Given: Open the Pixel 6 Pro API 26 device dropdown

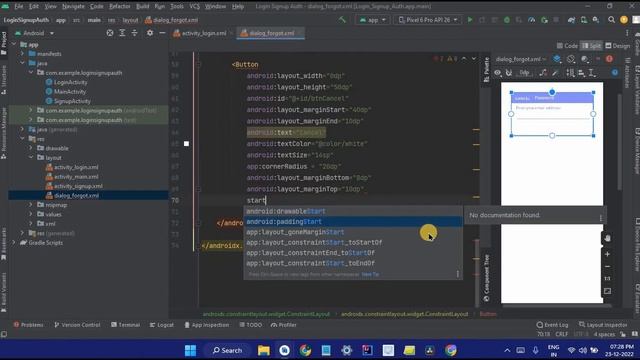Looking at the screenshot, I should pos(428,20).
